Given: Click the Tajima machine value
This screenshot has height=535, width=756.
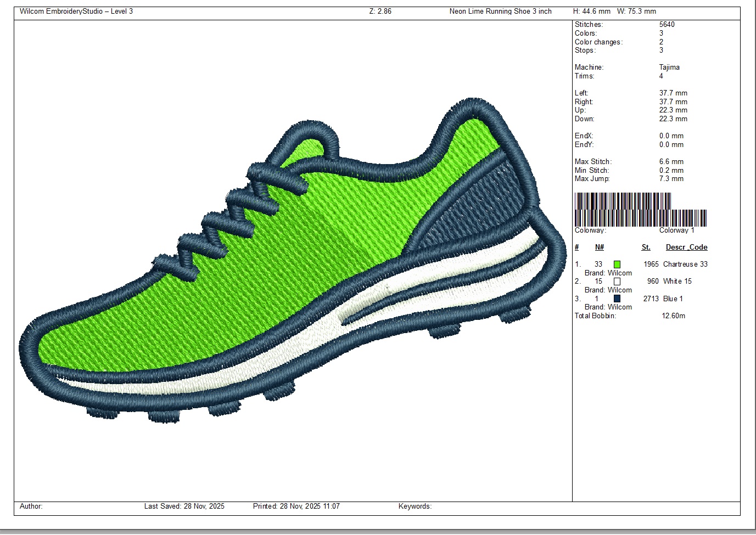Looking at the screenshot, I should point(669,67).
